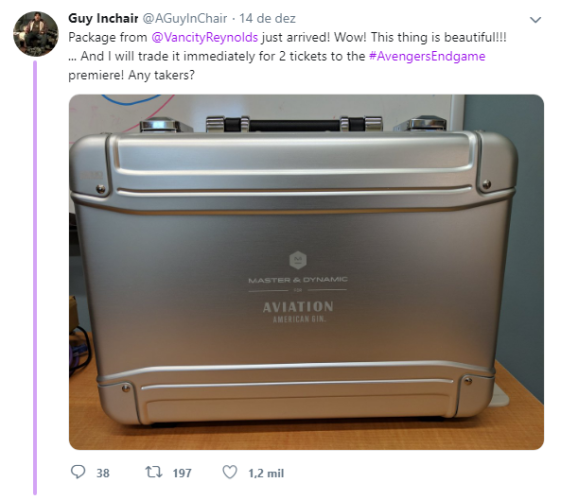Expand the tweet options chevron menu
The height and width of the screenshot is (500, 578).
[535, 20]
